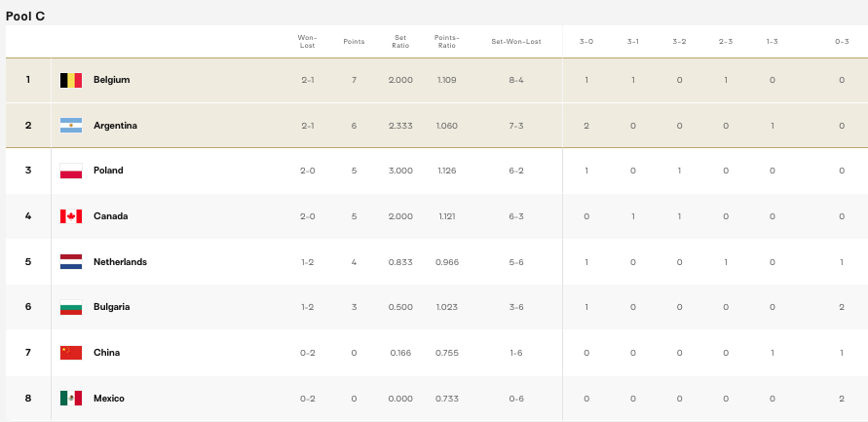Image resolution: width=868 pixels, height=422 pixels.
Task: Click the Bulgaria flag icon
Action: 70,307
